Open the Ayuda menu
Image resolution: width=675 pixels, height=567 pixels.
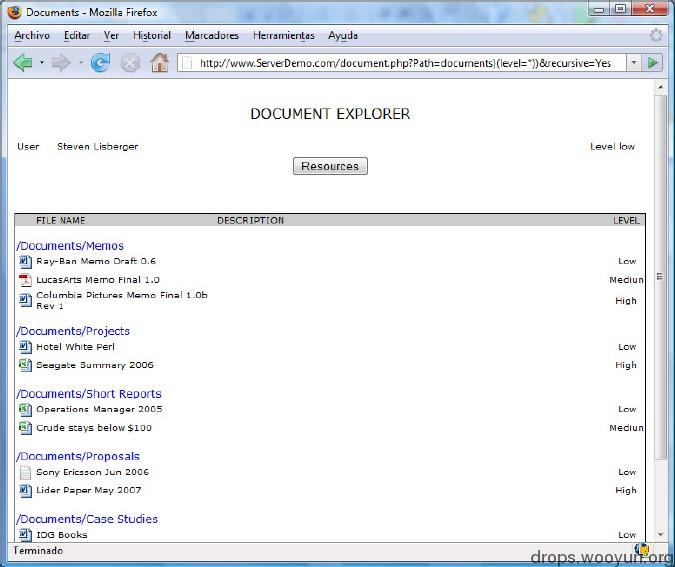[x=343, y=36]
